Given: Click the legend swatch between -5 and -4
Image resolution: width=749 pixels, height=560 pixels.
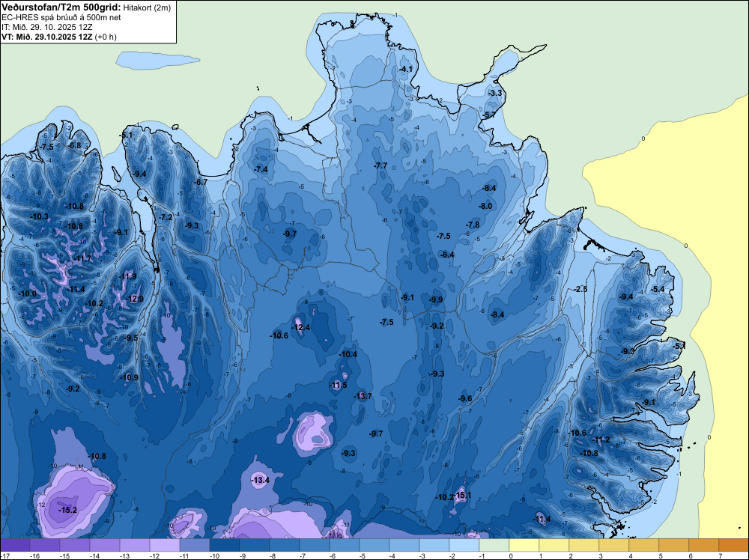Looking at the screenshot, I should (x=374, y=545).
